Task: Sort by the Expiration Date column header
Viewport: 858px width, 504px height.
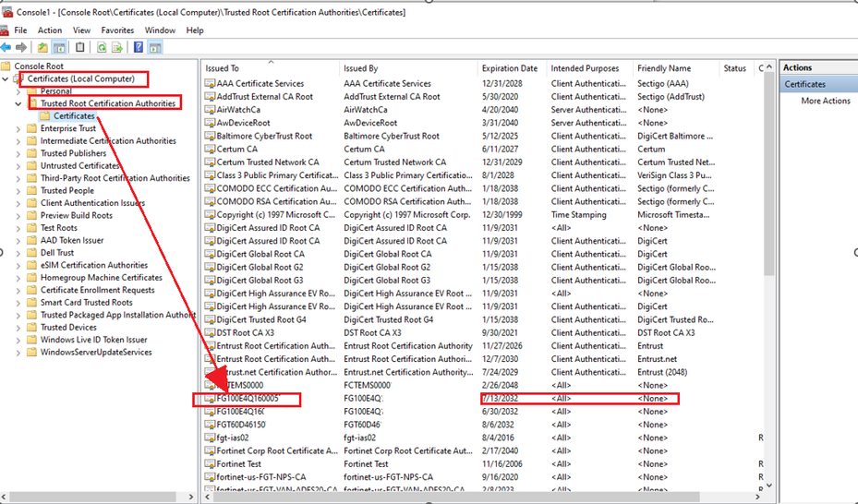Action: click(x=509, y=68)
